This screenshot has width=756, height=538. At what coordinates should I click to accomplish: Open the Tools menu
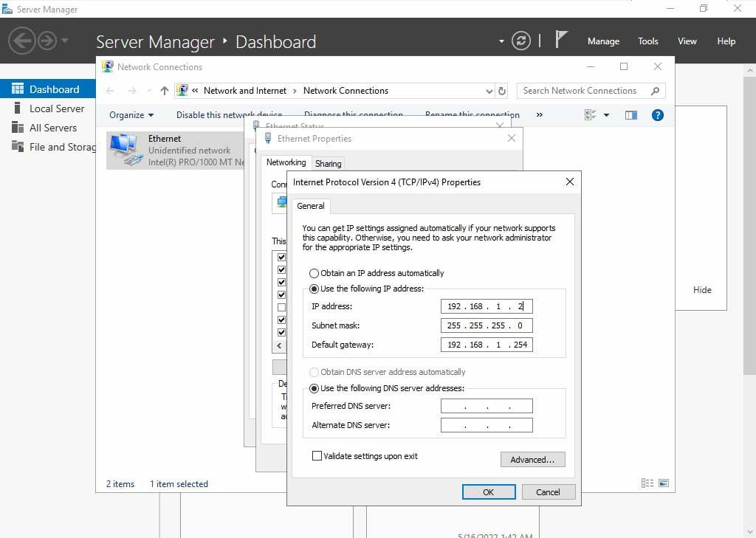point(647,41)
